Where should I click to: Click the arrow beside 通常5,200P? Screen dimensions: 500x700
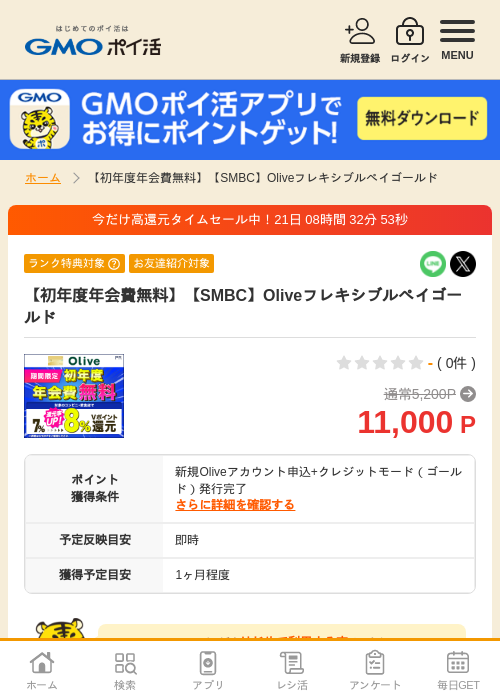click(x=468, y=394)
